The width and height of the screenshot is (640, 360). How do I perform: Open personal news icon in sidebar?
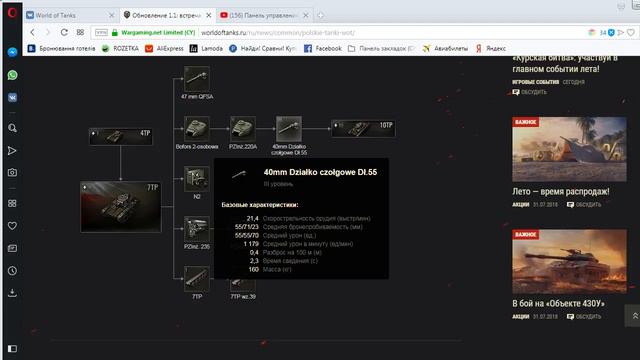click(x=12, y=248)
